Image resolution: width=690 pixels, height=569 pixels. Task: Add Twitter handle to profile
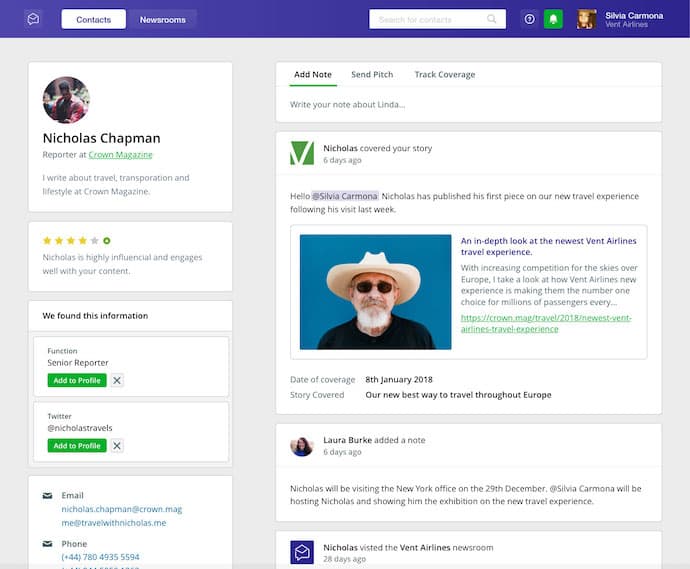tap(76, 445)
